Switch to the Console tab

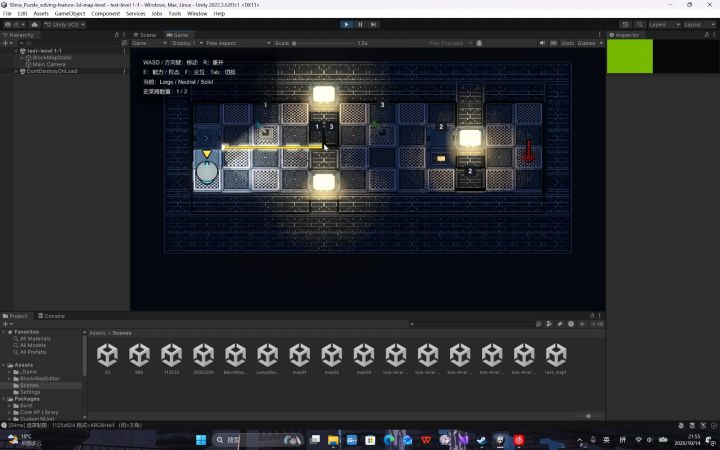coord(51,316)
